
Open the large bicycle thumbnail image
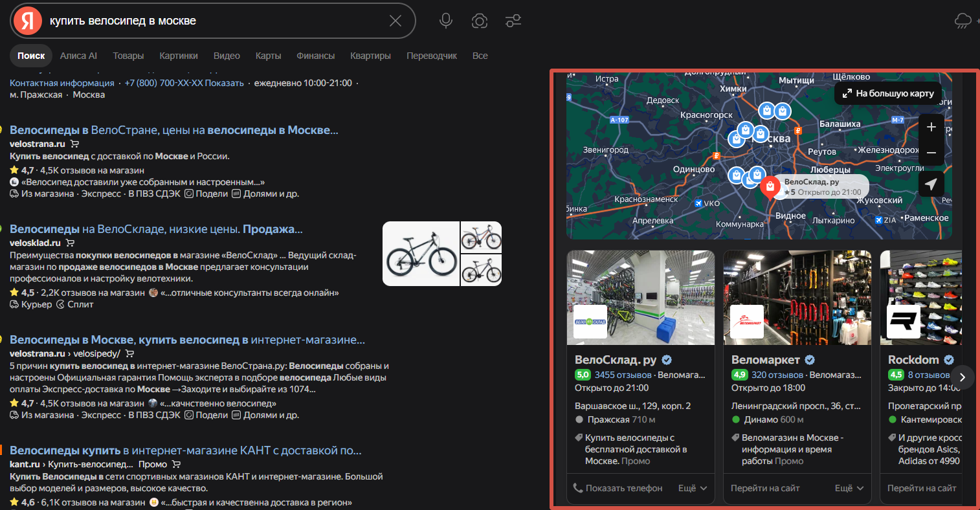point(421,254)
